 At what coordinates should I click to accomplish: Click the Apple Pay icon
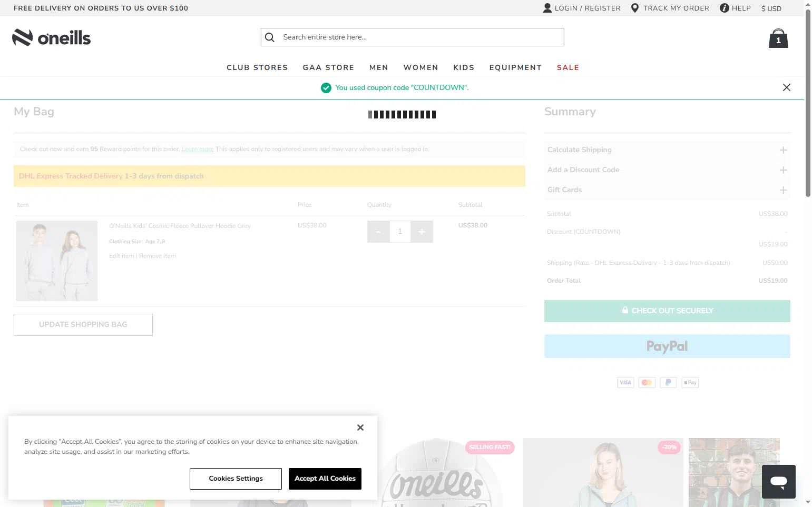click(x=690, y=383)
